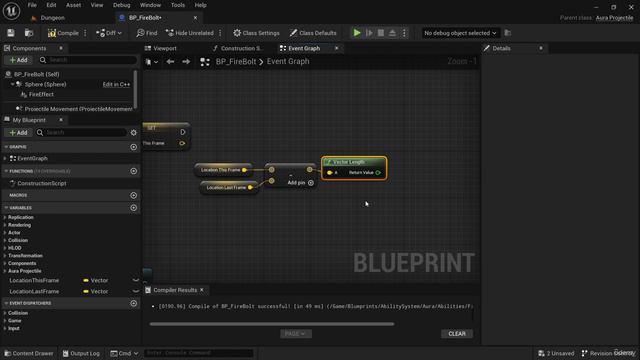Select EventGraph in graphs list

click(x=32, y=158)
